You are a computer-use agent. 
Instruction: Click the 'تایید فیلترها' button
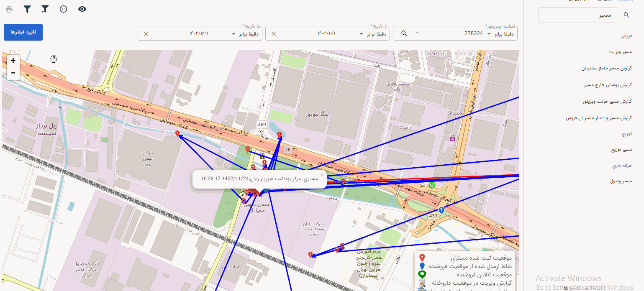pyautogui.click(x=23, y=32)
